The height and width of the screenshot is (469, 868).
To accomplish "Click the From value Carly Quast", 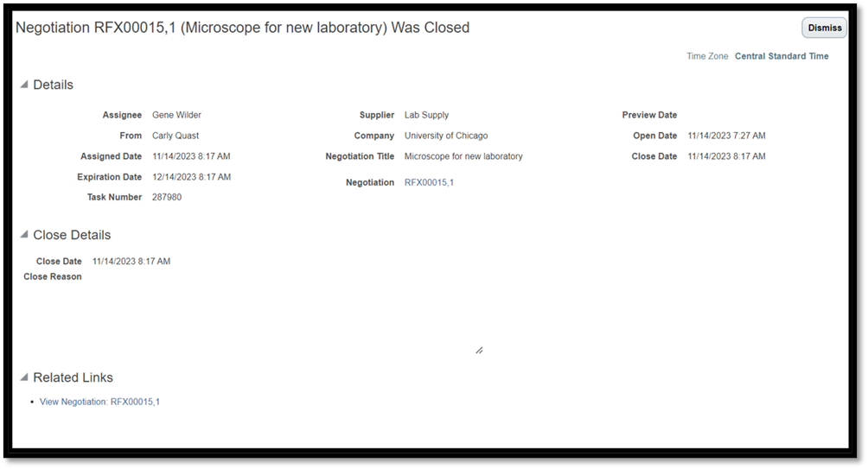I will click(x=176, y=136).
